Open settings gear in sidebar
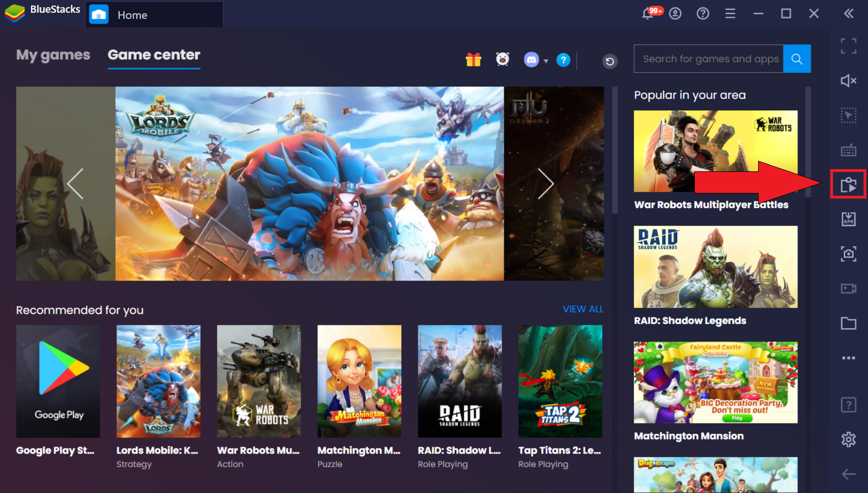Image resolution: width=868 pixels, height=493 pixels. [x=849, y=439]
